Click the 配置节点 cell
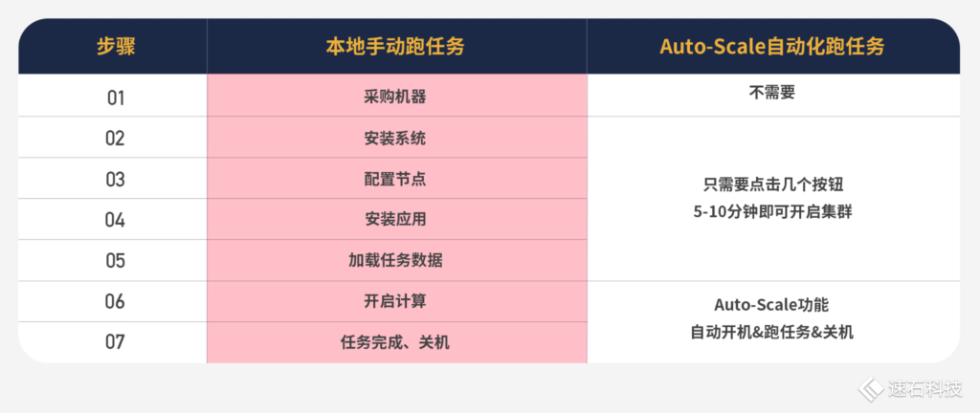This screenshot has height=413, width=980. pyautogui.click(x=395, y=179)
